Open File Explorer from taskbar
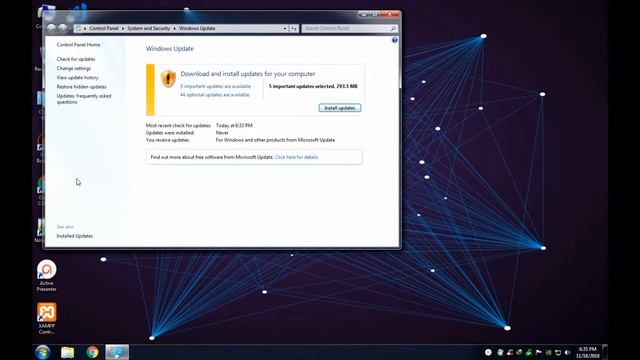The width and height of the screenshot is (640, 360). click(x=68, y=352)
